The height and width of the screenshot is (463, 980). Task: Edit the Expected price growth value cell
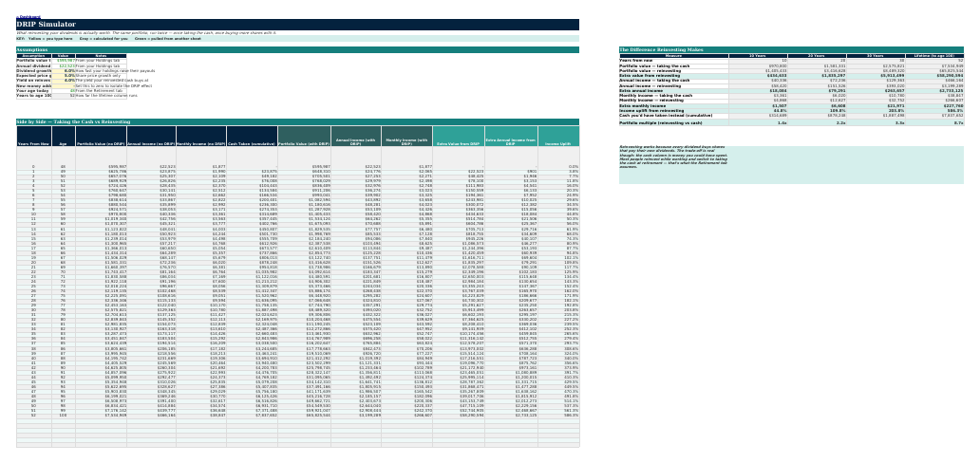point(63,76)
